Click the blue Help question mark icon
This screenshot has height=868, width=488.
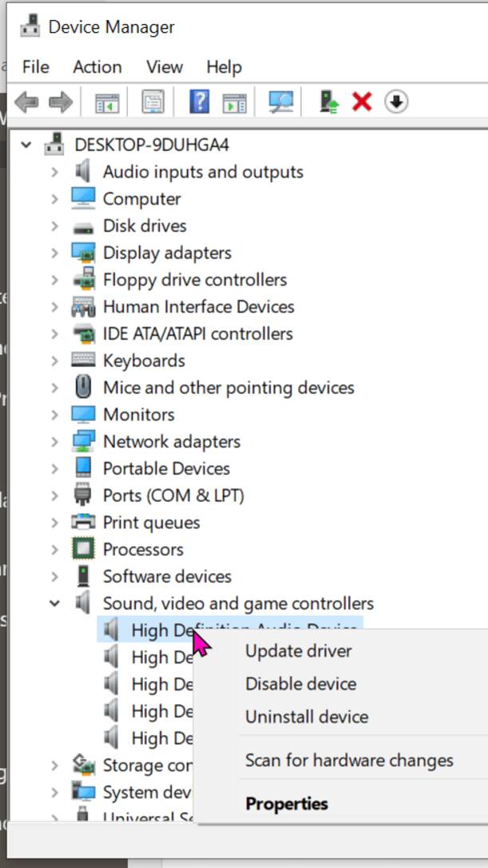[199, 102]
